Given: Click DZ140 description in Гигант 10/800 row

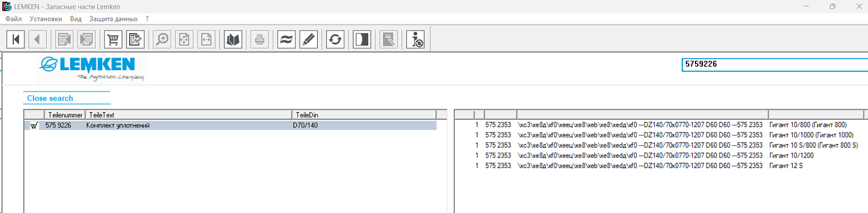Looking at the screenshot, I should tap(642, 124).
